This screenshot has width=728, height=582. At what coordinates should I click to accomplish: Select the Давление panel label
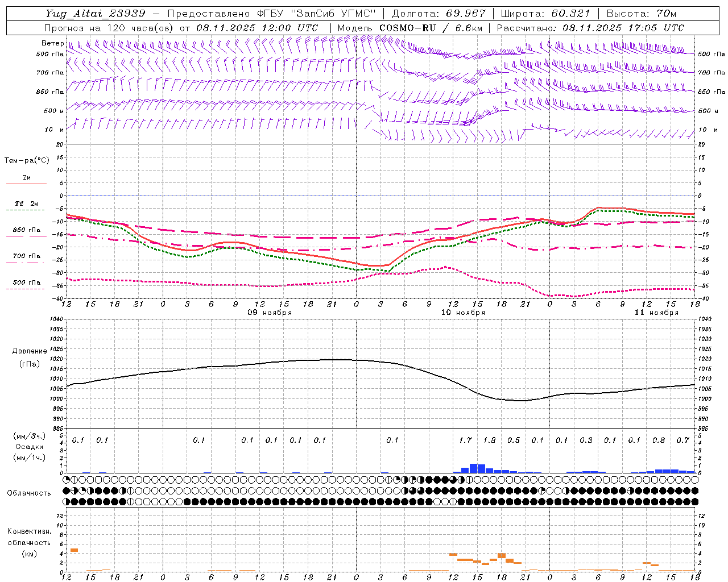[x=30, y=351]
